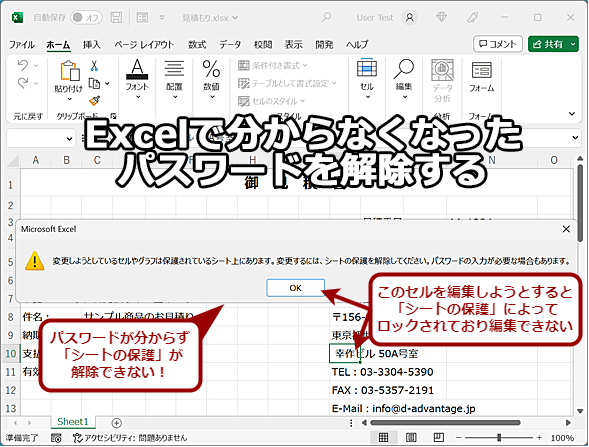Image resolution: width=589 pixels, height=447 pixels.
Task: Select the Sheet1 tab
Action: coord(72,422)
